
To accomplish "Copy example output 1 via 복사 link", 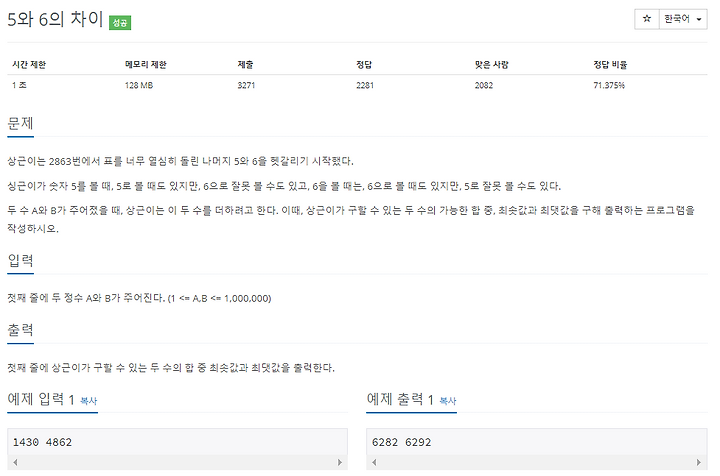I will tap(448, 401).
